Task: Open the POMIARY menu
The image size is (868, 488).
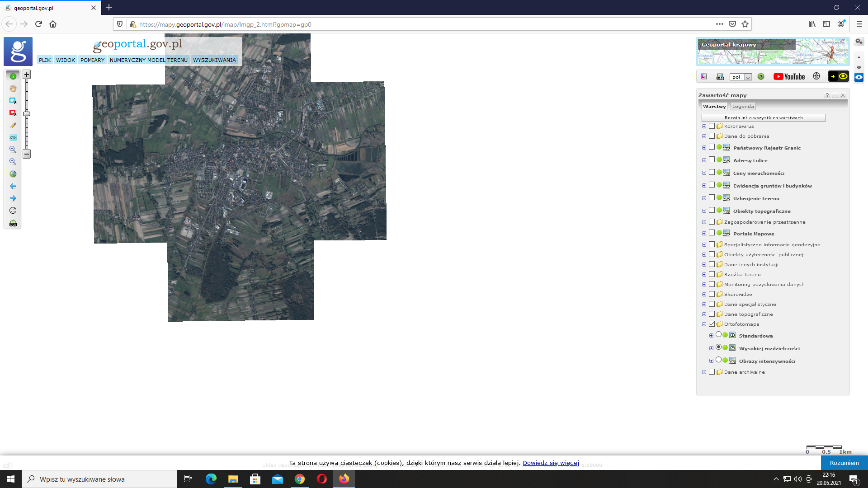Action: coord(92,60)
